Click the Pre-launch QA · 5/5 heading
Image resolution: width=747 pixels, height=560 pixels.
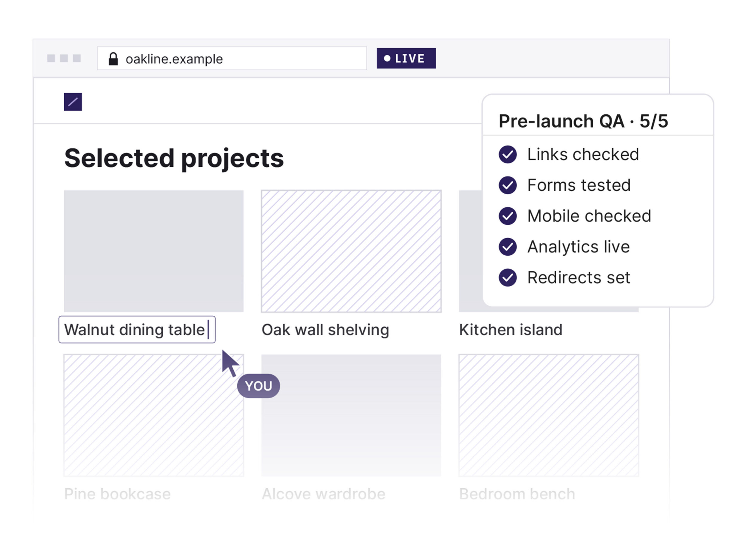click(583, 121)
